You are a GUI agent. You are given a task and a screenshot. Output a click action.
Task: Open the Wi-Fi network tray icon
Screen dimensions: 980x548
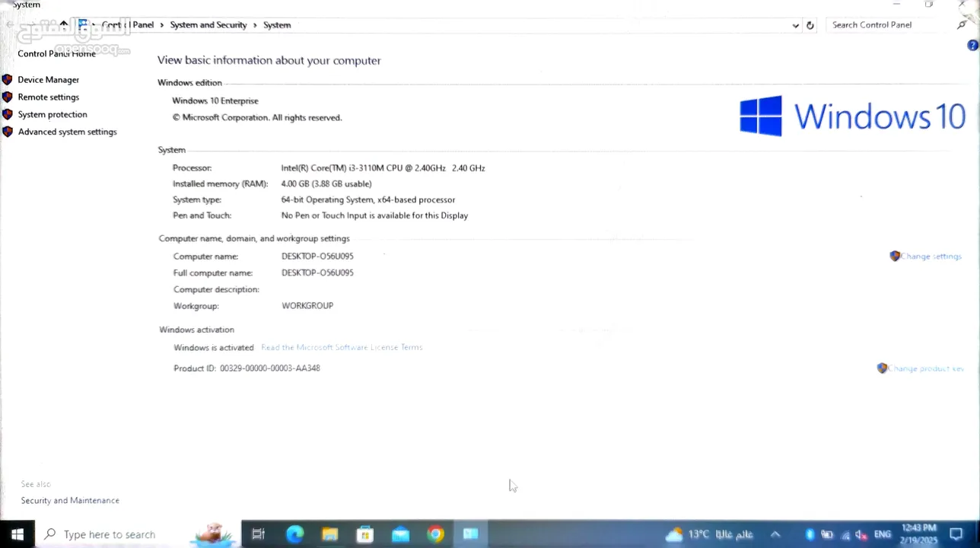[x=845, y=535]
